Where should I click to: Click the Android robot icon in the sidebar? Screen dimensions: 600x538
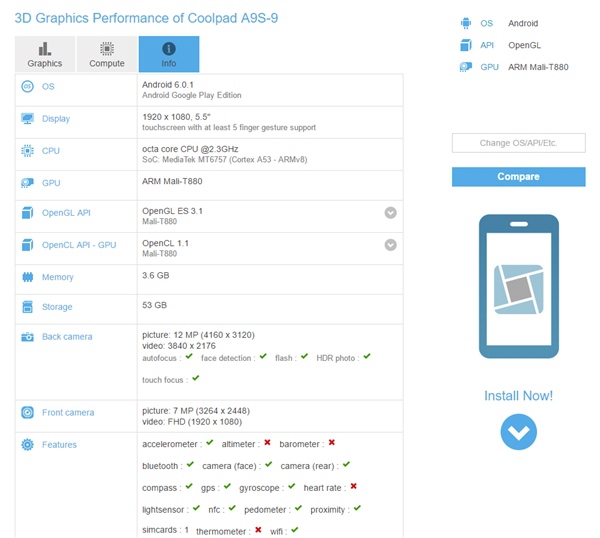pyautogui.click(x=466, y=23)
